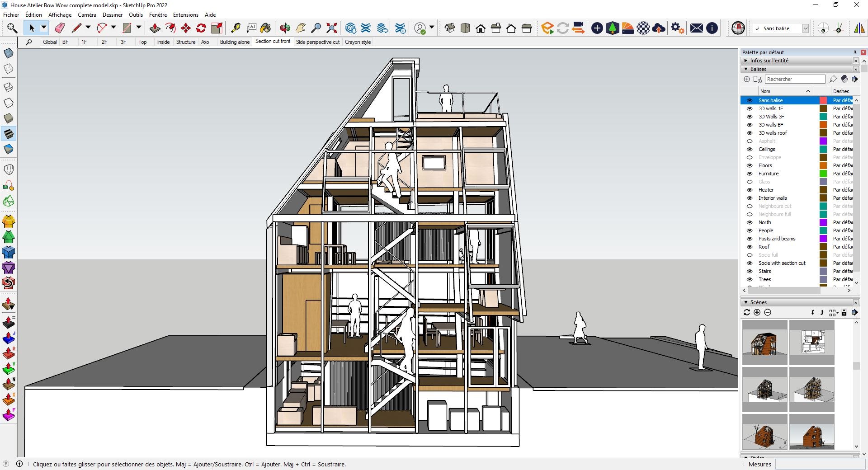Image resolution: width=868 pixels, height=470 pixels.
Task: Select the Socle with section cut tag
Action: [x=797, y=263]
